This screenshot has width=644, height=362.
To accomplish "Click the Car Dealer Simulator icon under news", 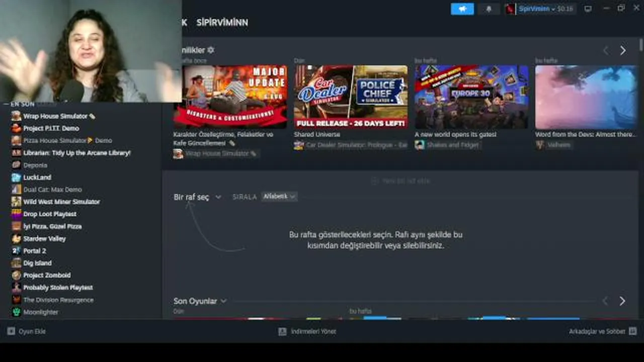I will (x=299, y=145).
